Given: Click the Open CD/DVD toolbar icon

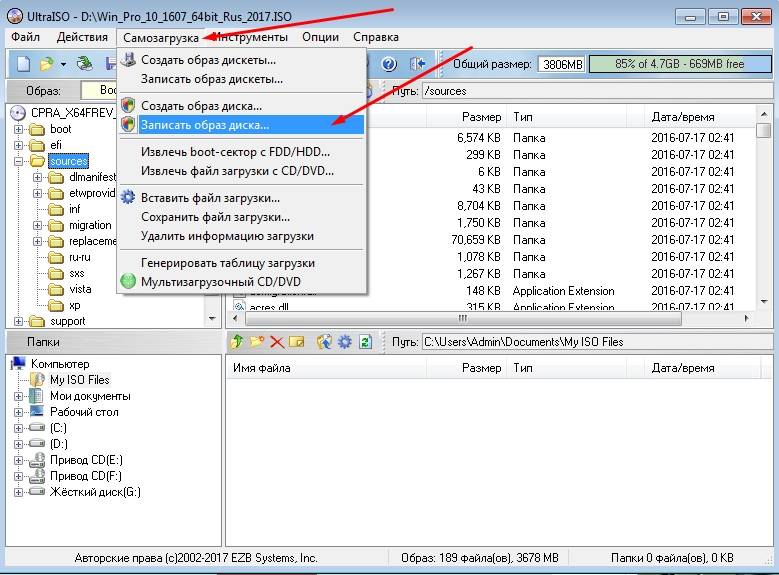Looking at the screenshot, I should (x=85, y=64).
